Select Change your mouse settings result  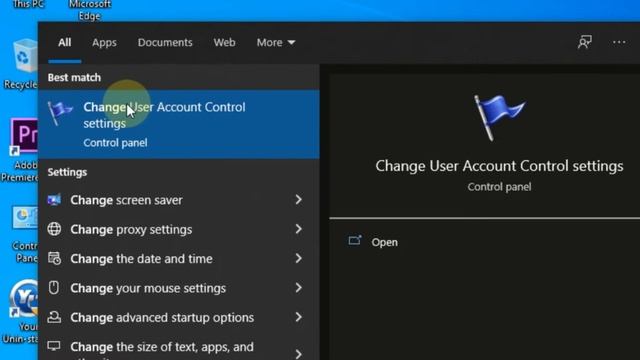(179, 288)
